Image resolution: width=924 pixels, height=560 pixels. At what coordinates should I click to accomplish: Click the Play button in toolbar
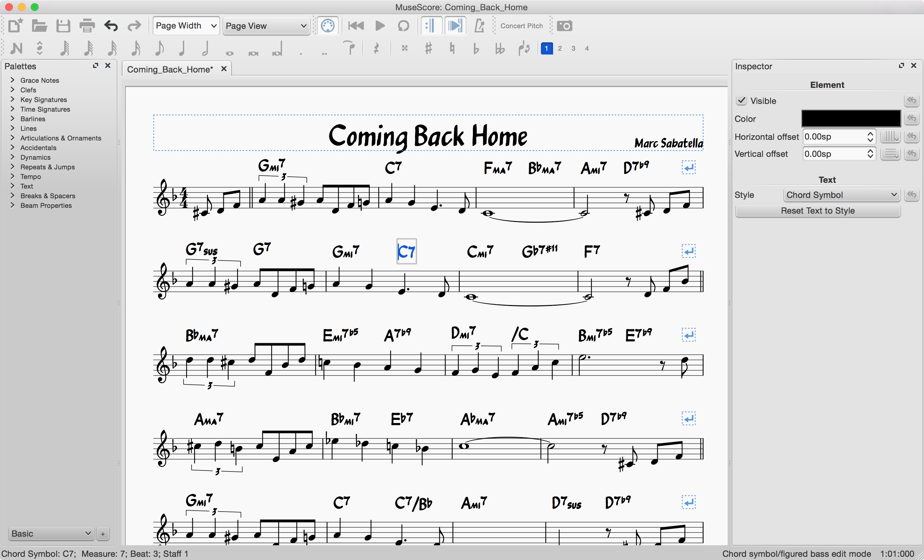click(x=380, y=26)
